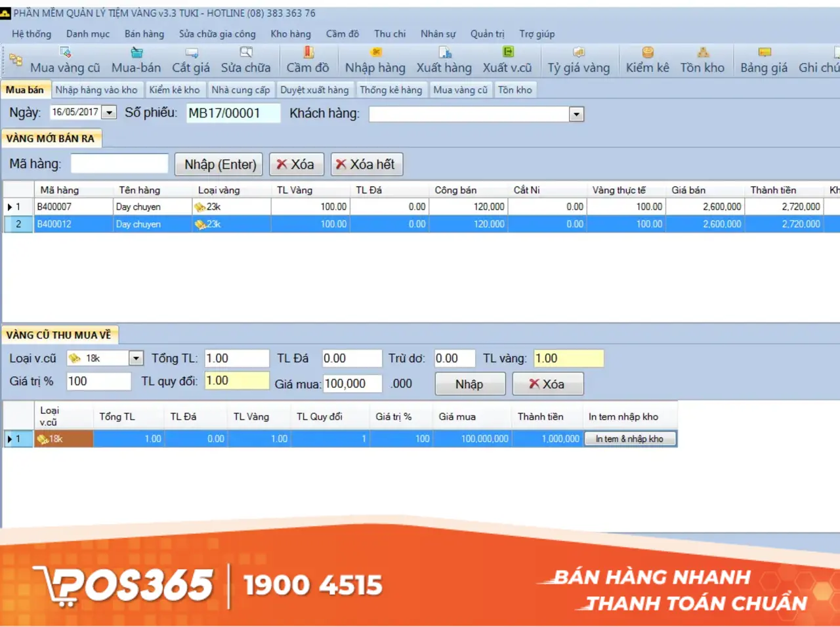840x627 pixels.
Task: Open the Danh mục menu
Action: [88, 34]
